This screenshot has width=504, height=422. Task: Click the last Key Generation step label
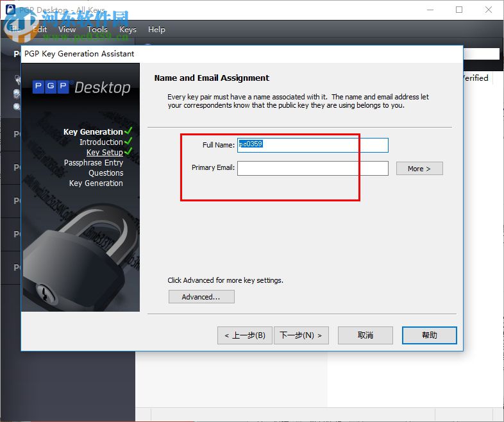(x=96, y=183)
